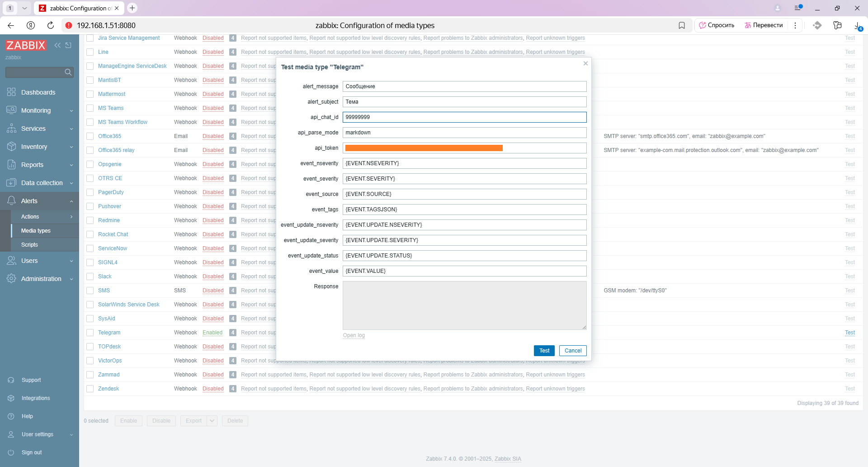868x467 pixels.
Task: Expand the Data collection menu chevron
Action: tap(71, 183)
